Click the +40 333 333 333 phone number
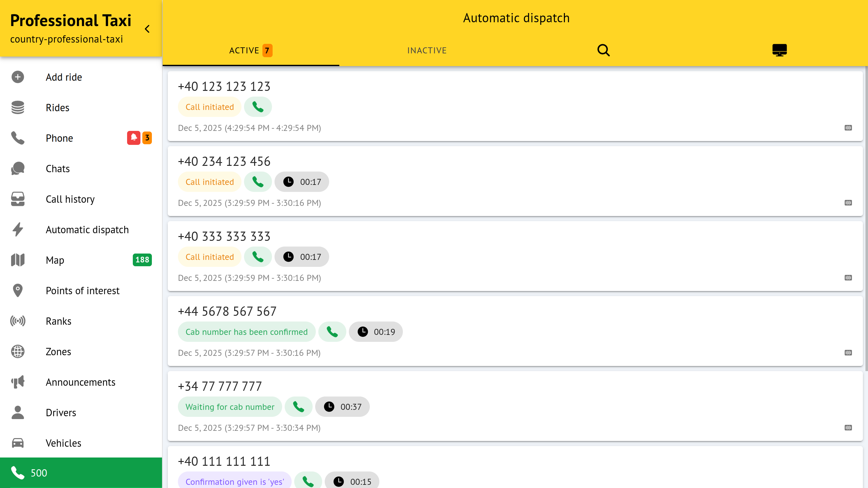Viewport: 868px width, 488px height. pos(224,236)
